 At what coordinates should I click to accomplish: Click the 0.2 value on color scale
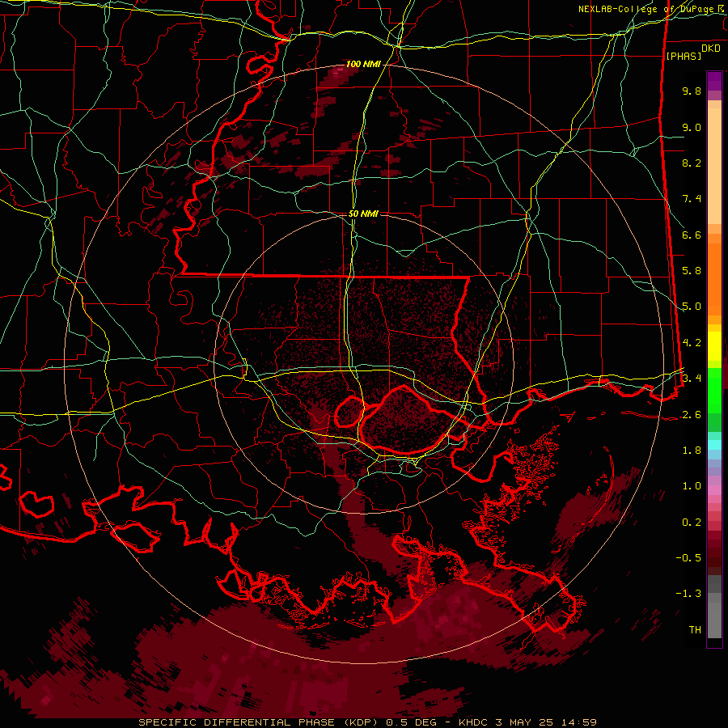point(692,523)
